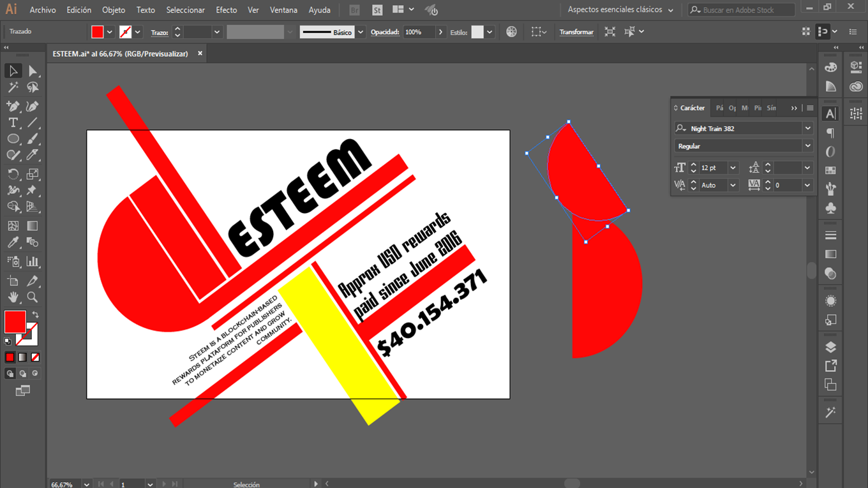The height and width of the screenshot is (488, 868).
Task: Open the Color panel palette icon
Action: click(x=830, y=67)
